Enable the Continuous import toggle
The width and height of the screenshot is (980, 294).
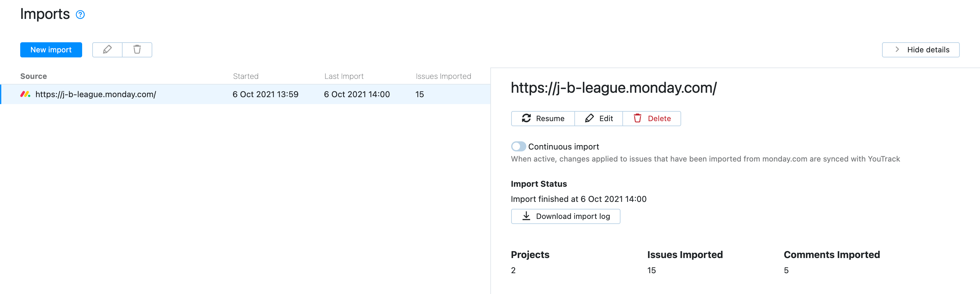(x=518, y=147)
